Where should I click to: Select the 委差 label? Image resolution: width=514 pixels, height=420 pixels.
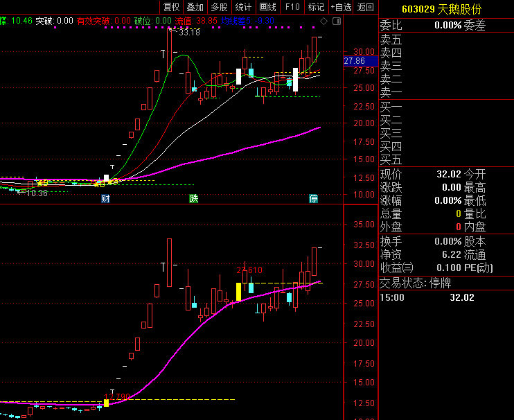click(475, 25)
